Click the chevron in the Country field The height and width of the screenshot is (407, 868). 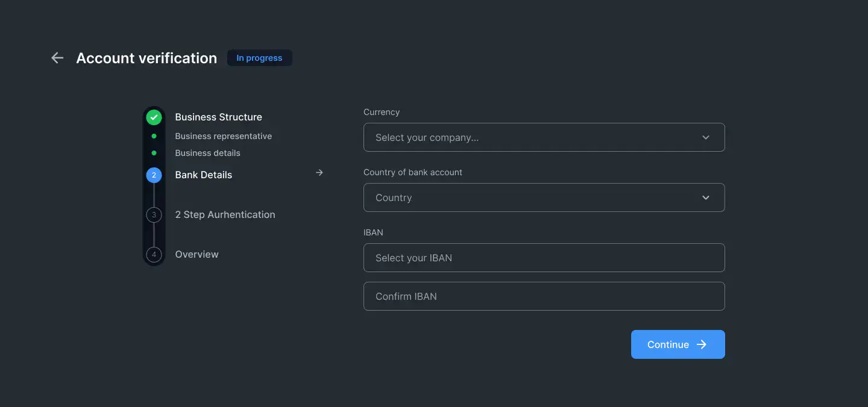click(706, 197)
